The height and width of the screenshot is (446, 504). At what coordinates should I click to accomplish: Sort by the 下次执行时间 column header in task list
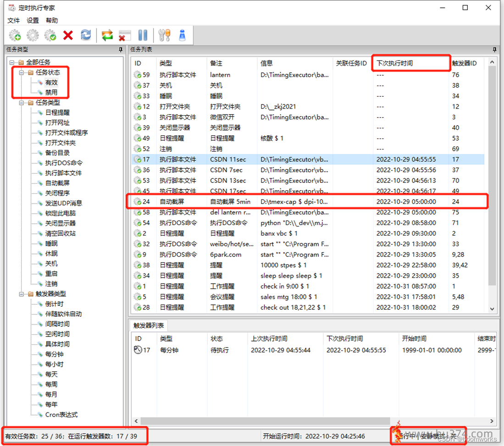(x=410, y=63)
